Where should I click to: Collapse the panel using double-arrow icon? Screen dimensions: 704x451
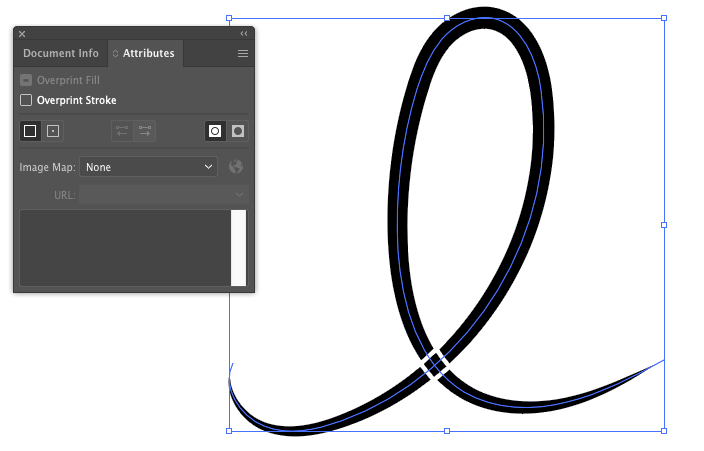tap(244, 34)
